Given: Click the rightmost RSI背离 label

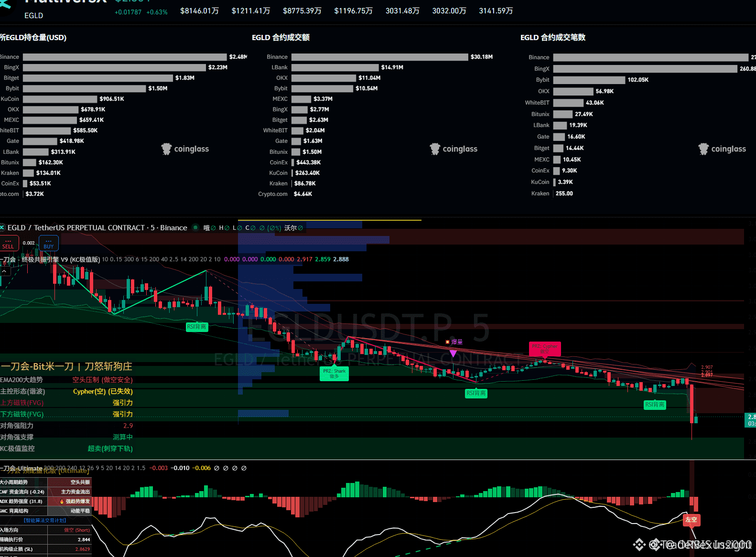Looking at the screenshot, I should click(x=655, y=405).
